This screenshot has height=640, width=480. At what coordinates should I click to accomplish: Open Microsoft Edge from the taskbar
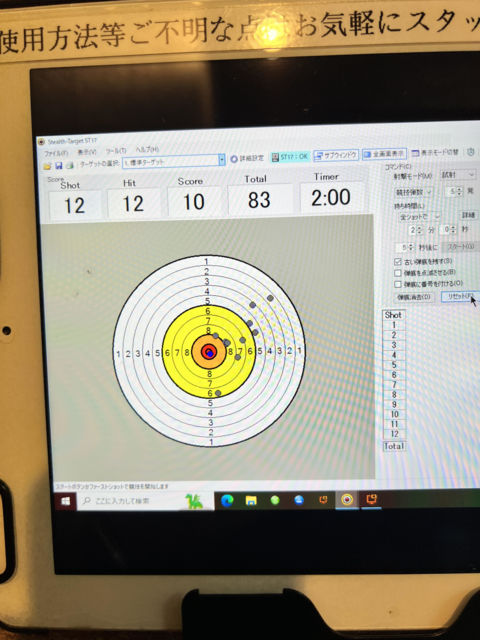[227, 500]
